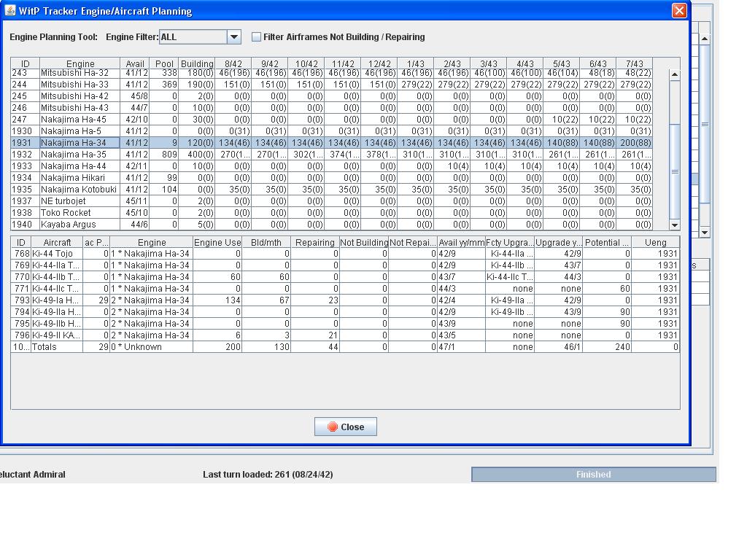
Task: Select the Ki-49-IIa aircraft row
Action: pyautogui.click(x=345, y=312)
